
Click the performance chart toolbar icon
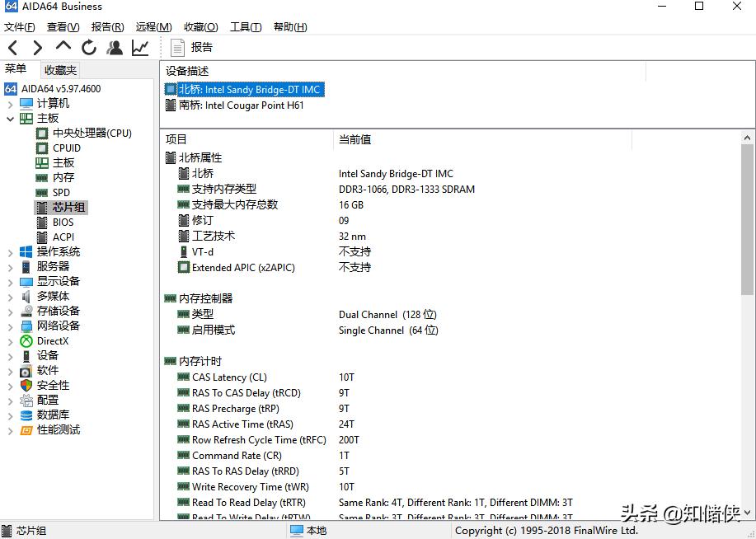pyautogui.click(x=140, y=47)
